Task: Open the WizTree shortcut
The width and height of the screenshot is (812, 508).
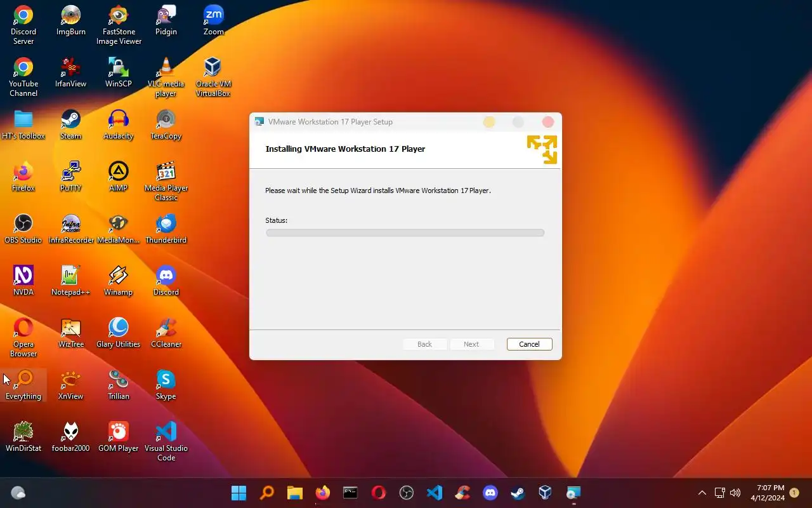Action: click(70, 333)
